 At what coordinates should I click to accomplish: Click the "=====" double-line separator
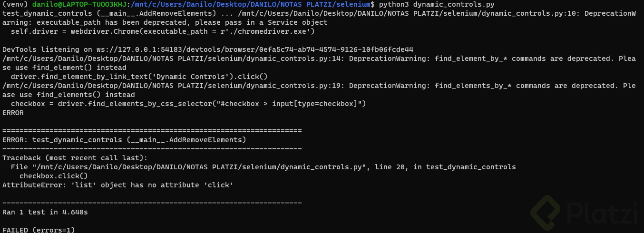point(152,131)
